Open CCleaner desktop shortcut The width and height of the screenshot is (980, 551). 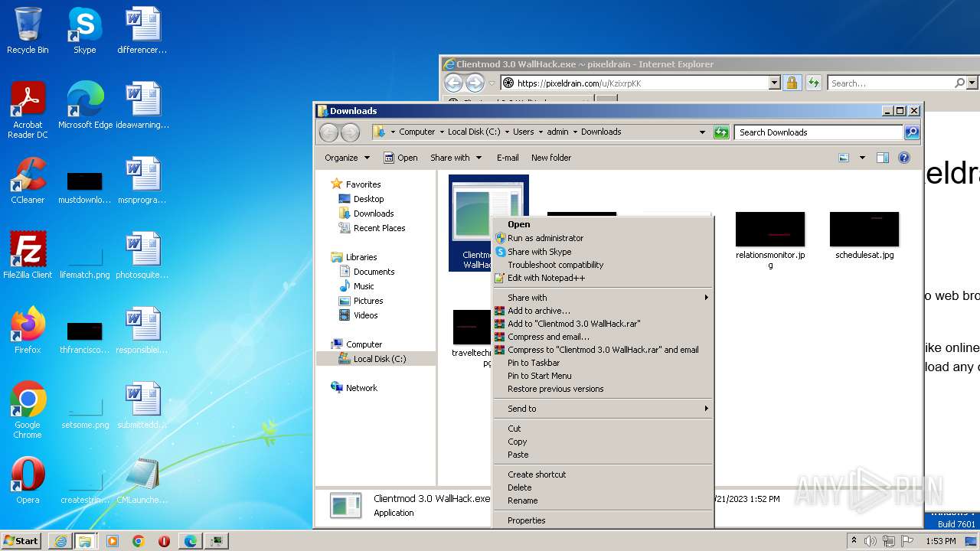point(28,180)
